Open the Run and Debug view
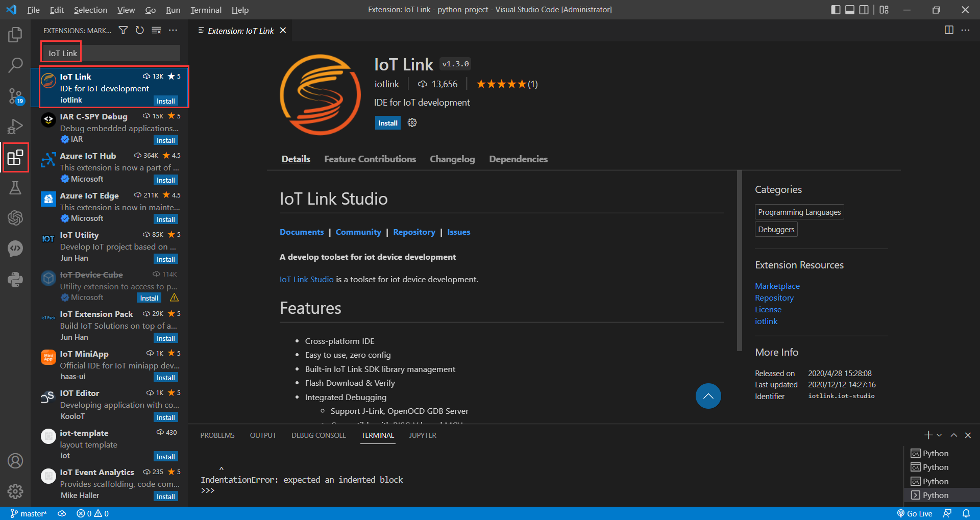This screenshot has width=980, height=520. click(x=15, y=126)
